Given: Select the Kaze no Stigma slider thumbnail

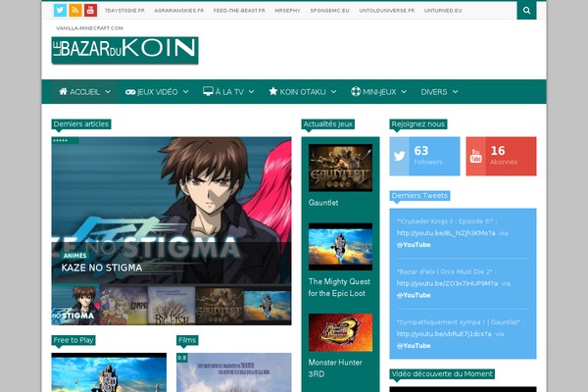Looking at the screenshot, I should tap(75, 305).
